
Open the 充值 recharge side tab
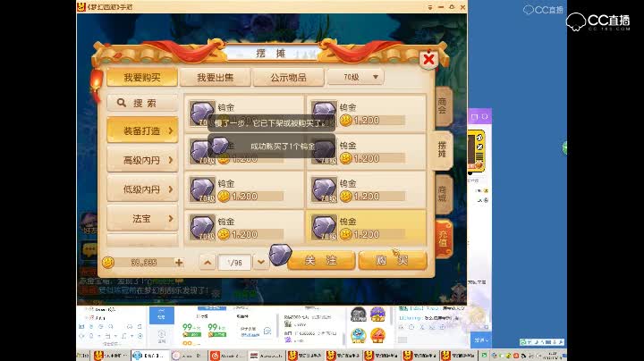click(444, 239)
